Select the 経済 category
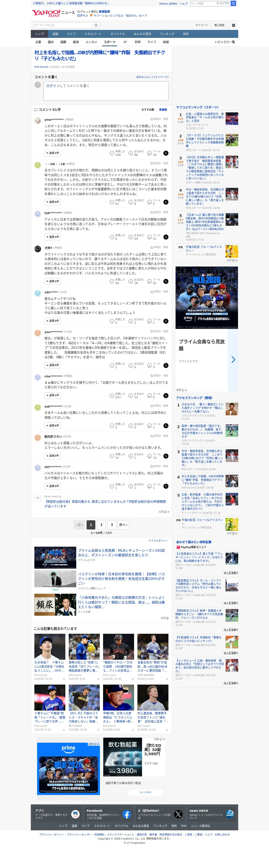The height and width of the screenshot is (868, 269). tap(76, 42)
